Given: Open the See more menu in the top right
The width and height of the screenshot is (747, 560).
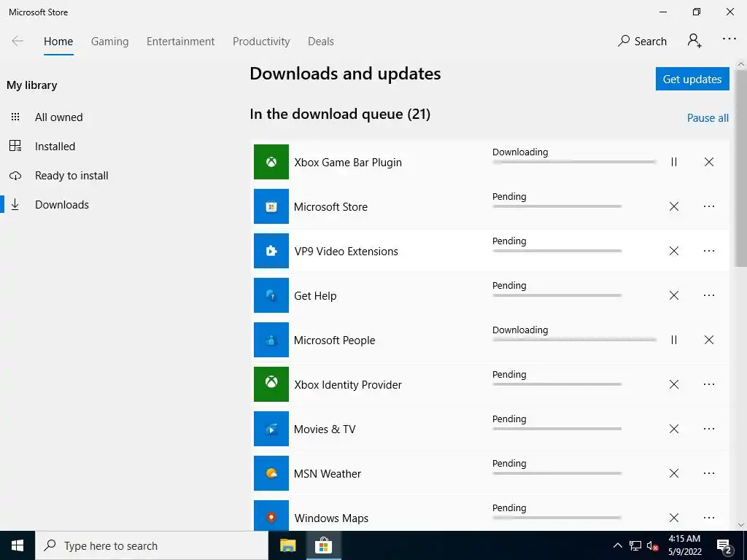Looking at the screenshot, I should (x=729, y=39).
